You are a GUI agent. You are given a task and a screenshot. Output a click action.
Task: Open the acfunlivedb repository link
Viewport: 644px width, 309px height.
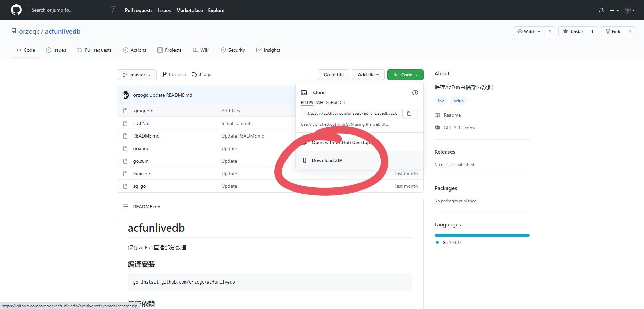click(63, 31)
